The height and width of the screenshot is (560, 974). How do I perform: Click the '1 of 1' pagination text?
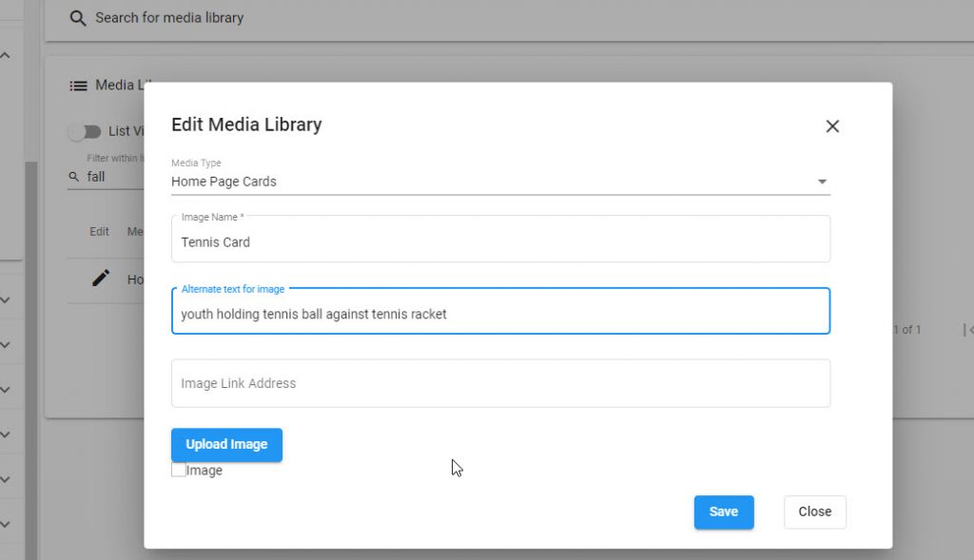tap(906, 330)
